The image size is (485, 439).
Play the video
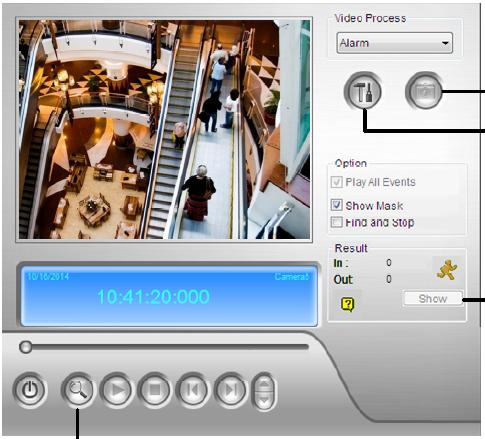[116, 390]
